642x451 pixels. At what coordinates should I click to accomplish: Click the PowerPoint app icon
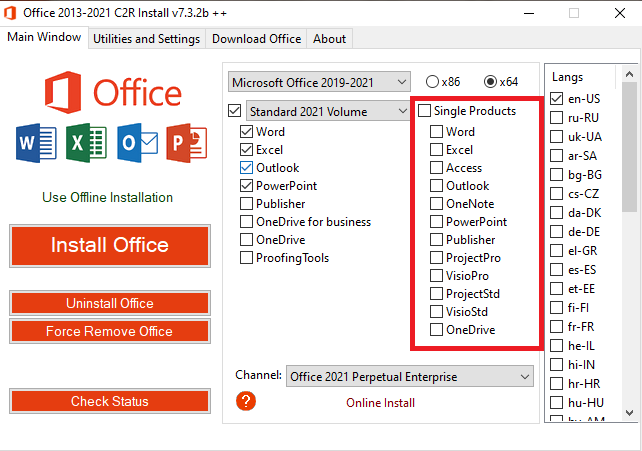186,143
